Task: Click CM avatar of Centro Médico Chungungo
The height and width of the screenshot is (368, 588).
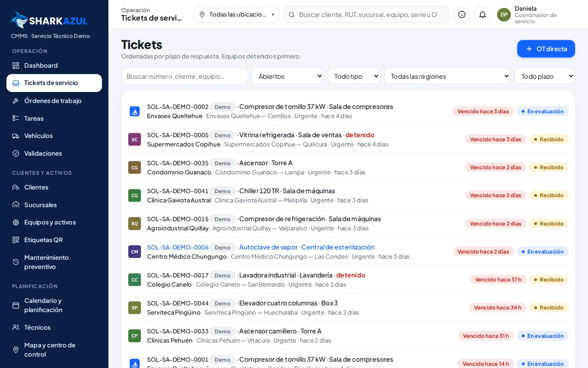Action: [x=135, y=252]
